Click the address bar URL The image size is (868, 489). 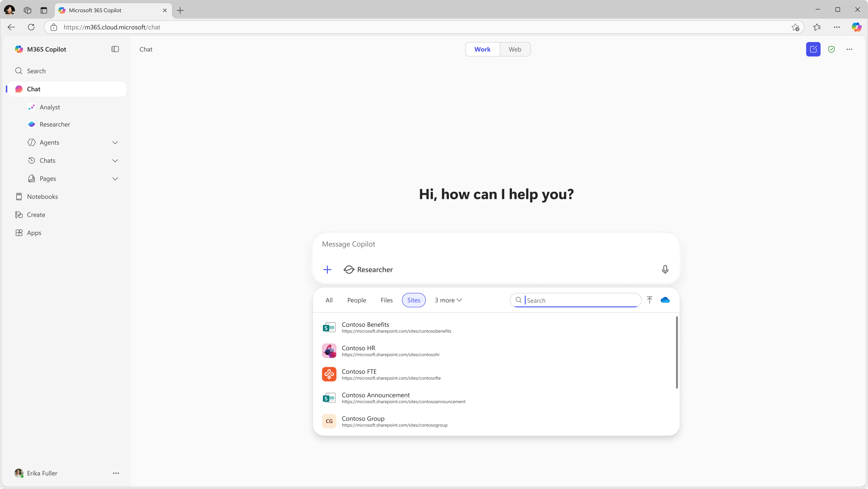[x=112, y=27]
